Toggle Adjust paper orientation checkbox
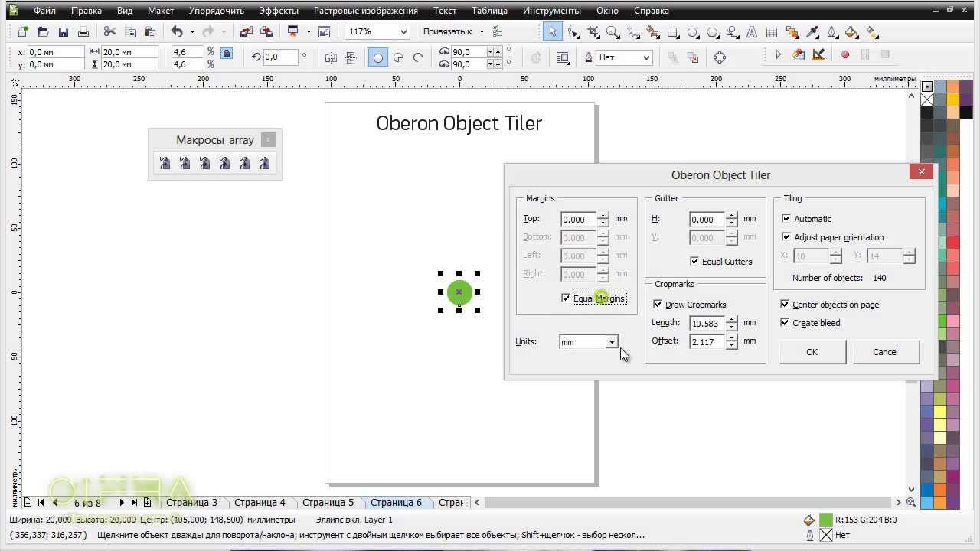The width and height of the screenshot is (980, 551). pyautogui.click(x=786, y=237)
